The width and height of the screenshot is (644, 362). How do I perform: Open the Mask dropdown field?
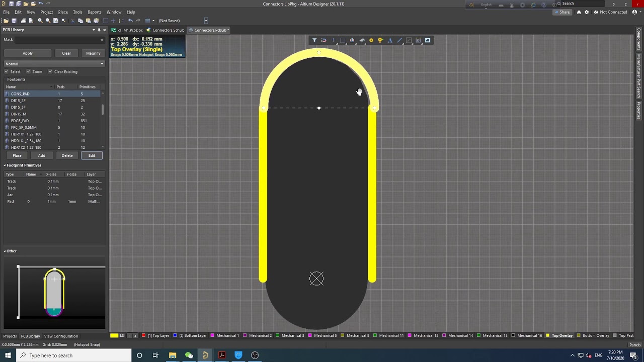(x=59, y=40)
